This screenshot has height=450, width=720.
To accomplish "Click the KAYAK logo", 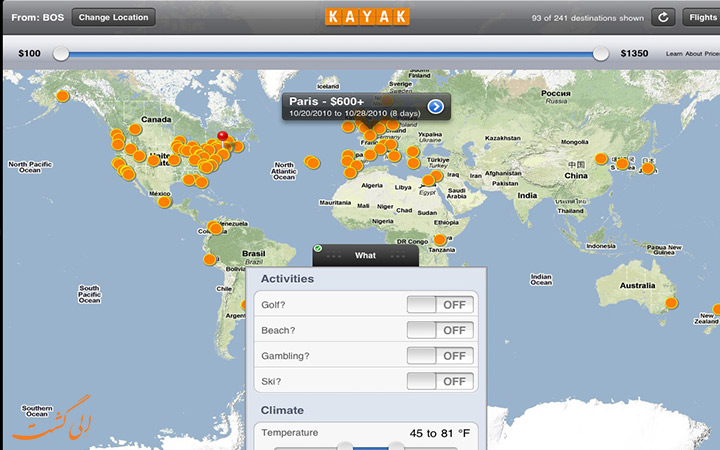I will click(x=367, y=17).
